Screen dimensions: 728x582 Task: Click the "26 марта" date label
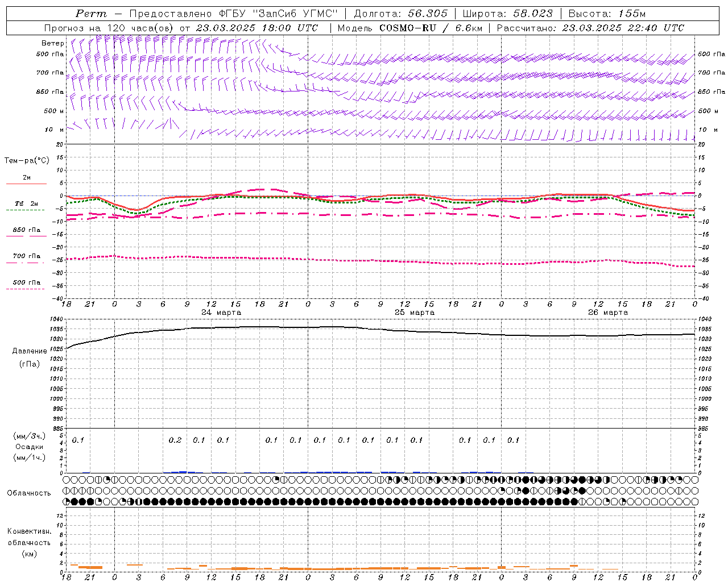click(608, 313)
